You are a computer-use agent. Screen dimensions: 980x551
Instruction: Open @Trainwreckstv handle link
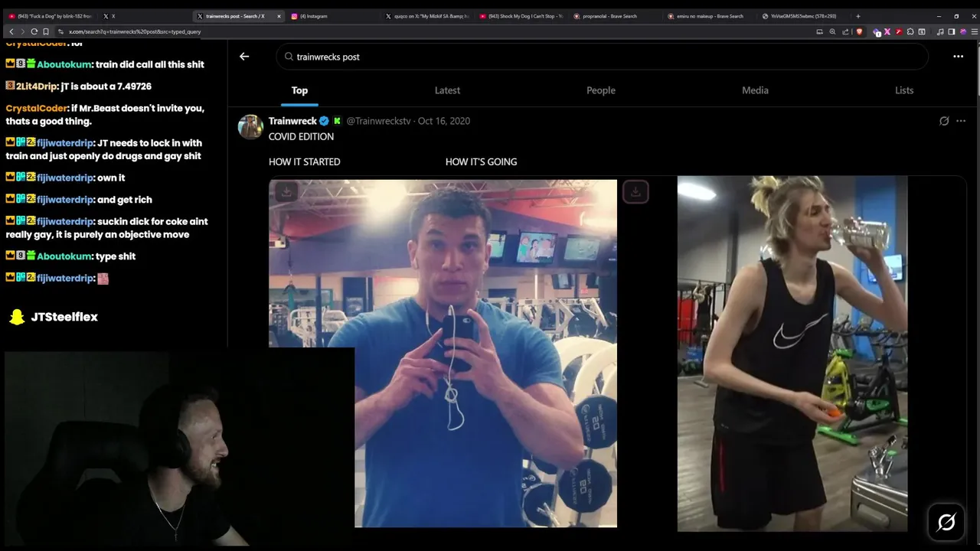[378, 121]
